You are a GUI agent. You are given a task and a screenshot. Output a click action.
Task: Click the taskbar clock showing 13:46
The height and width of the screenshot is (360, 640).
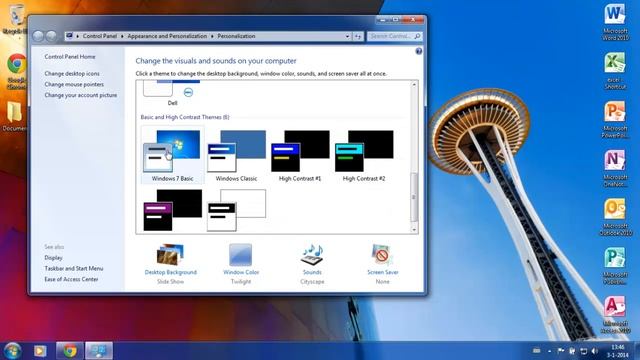(618, 351)
